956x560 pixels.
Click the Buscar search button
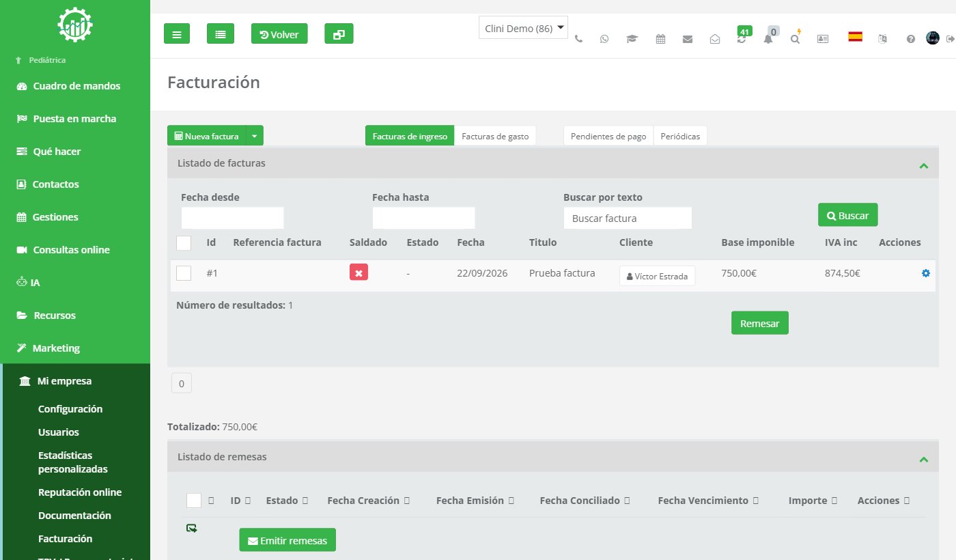pos(848,215)
